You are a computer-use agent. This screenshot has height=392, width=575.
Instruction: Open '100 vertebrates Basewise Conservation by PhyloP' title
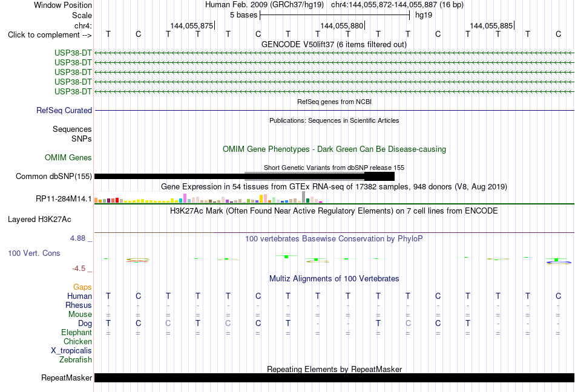(334, 238)
